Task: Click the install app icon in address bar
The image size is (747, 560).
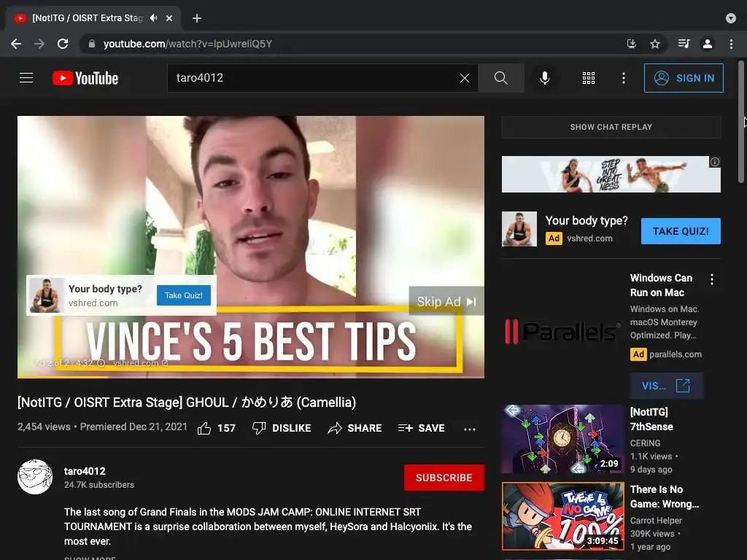Action: click(x=632, y=44)
